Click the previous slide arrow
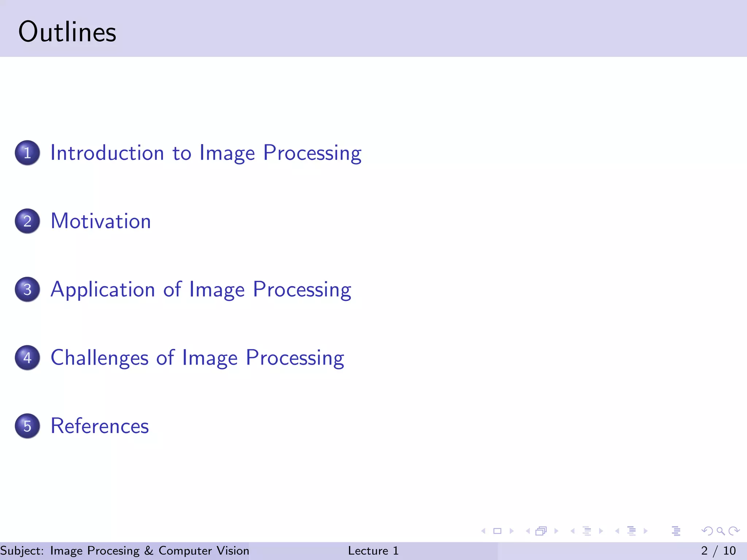This screenshot has width=747, height=560. (x=483, y=531)
